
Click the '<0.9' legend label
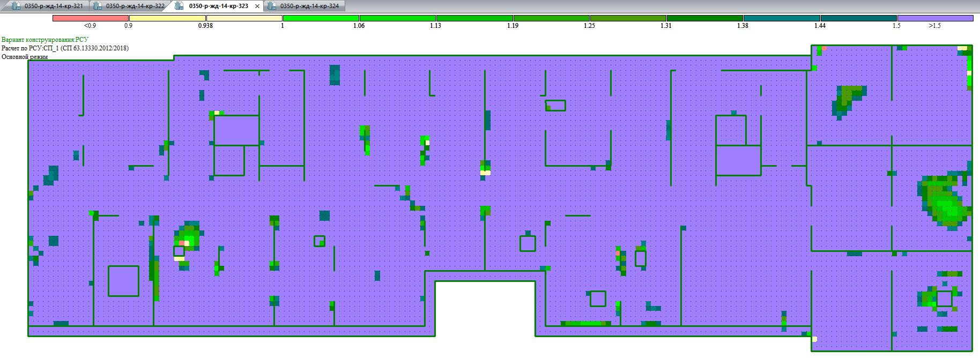90,26
